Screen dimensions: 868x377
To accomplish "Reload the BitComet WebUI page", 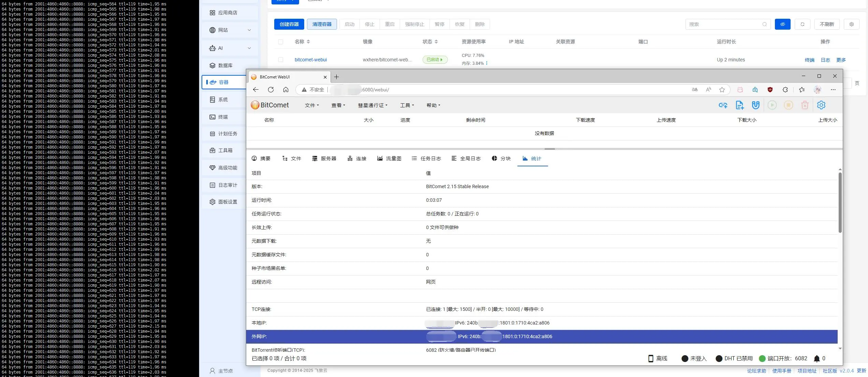I will tap(271, 90).
